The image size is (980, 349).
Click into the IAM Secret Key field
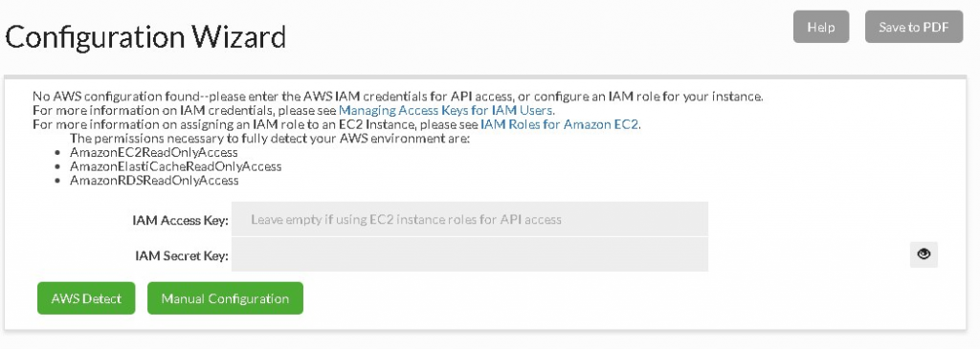point(469,254)
